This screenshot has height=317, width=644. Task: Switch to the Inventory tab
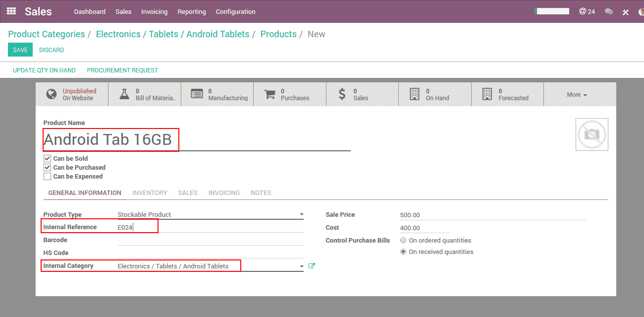[150, 193]
